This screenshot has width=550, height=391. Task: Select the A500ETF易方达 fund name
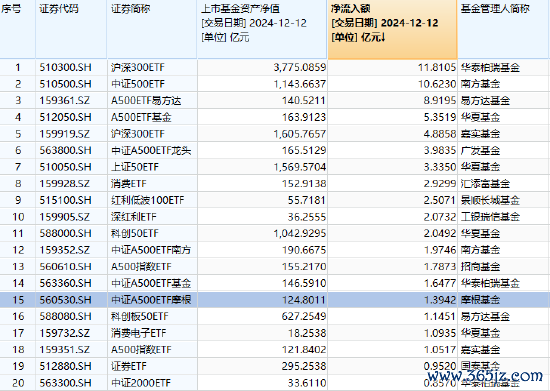coord(146,101)
